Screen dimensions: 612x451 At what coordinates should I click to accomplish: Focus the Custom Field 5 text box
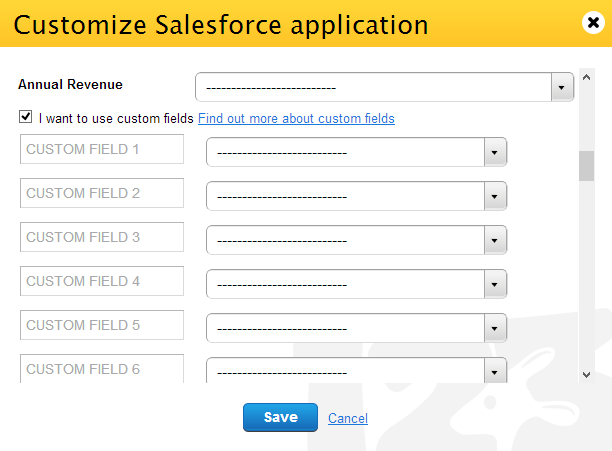coord(102,325)
